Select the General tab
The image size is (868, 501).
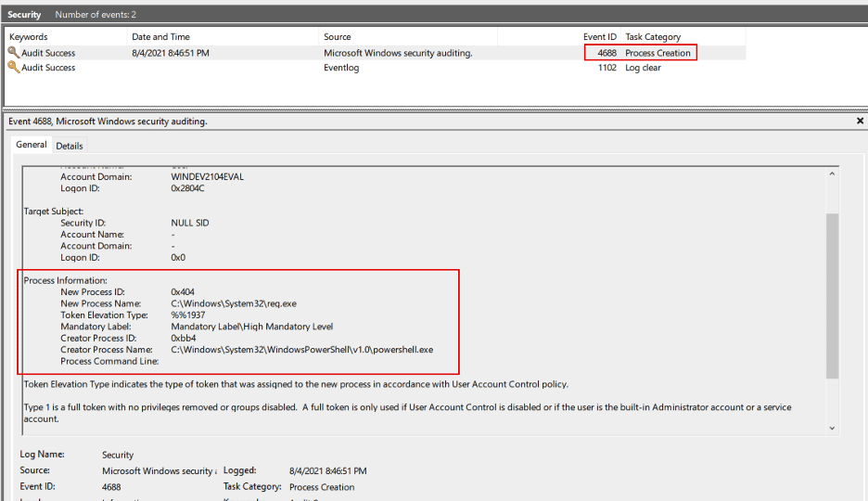click(31, 145)
